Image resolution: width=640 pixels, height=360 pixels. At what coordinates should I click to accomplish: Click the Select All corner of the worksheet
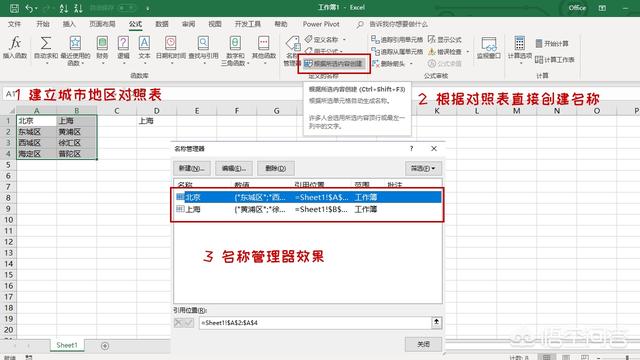(x=11, y=111)
